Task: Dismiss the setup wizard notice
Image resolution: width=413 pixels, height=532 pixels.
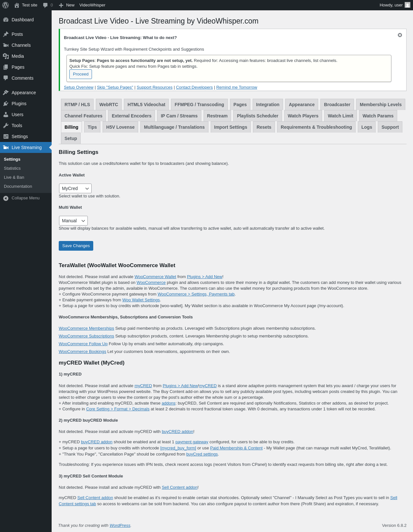Action: pos(400,35)
